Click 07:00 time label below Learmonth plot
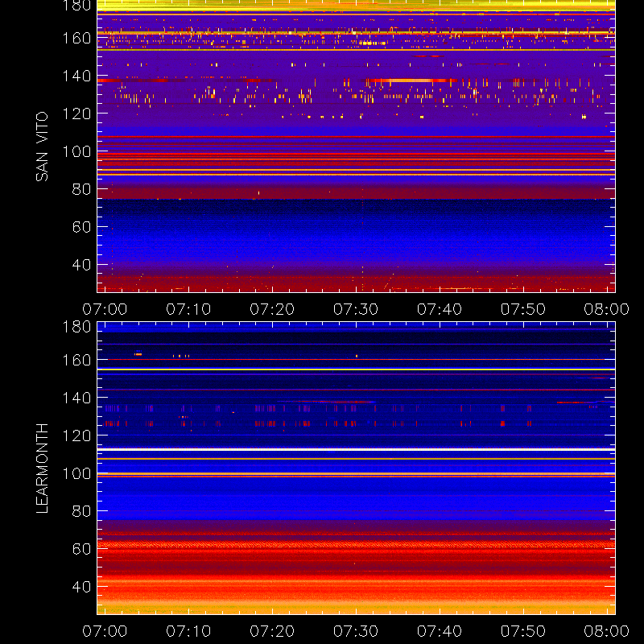 [x=105, y=631]
